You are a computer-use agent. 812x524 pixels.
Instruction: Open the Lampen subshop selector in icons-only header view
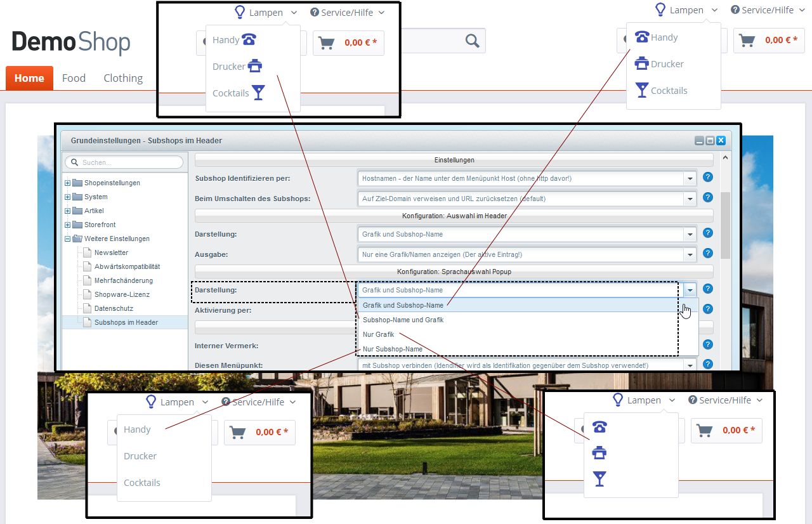click(644, 400)
